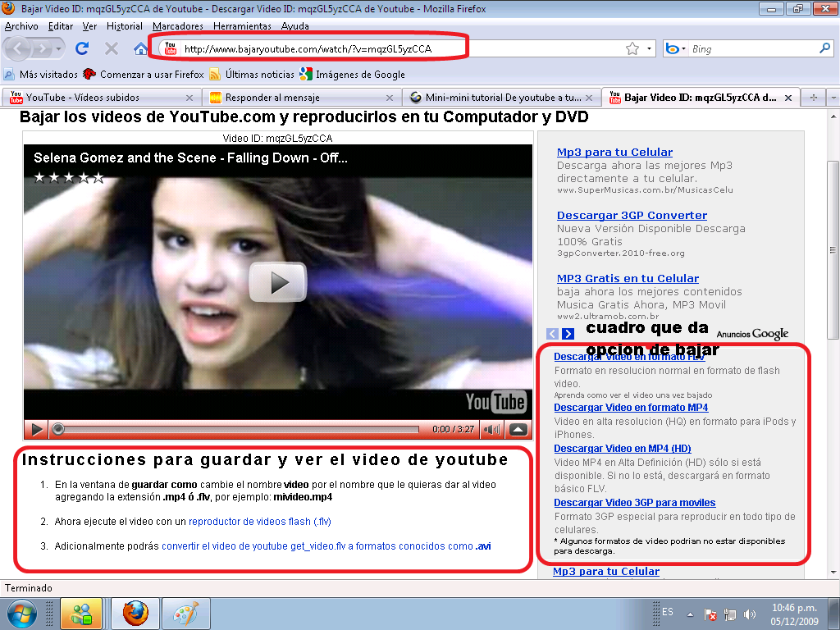The image size is (840, 630).
Task: Open the back/forward history dropdown
Action: click(59, 48)
